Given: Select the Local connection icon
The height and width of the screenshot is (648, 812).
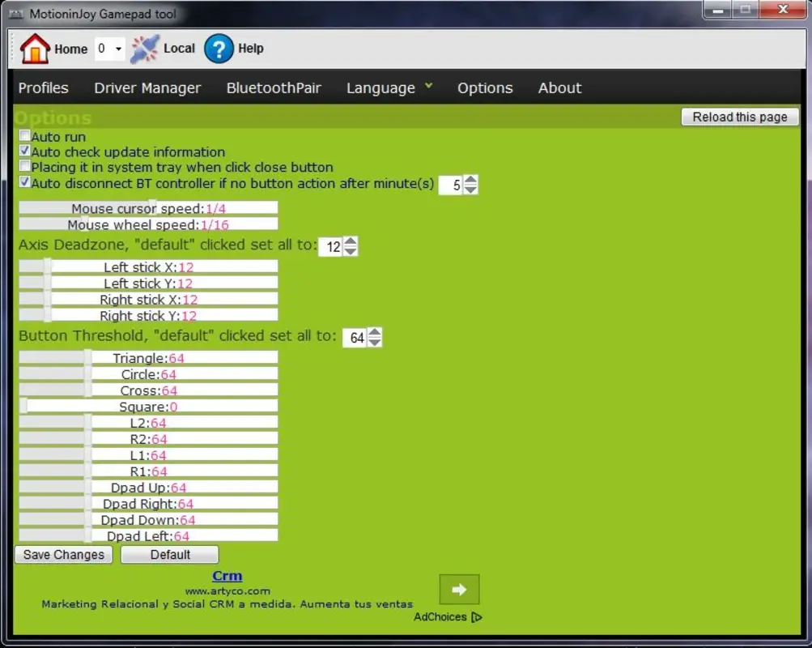Looking at the screenshot, I should (142, 48).
